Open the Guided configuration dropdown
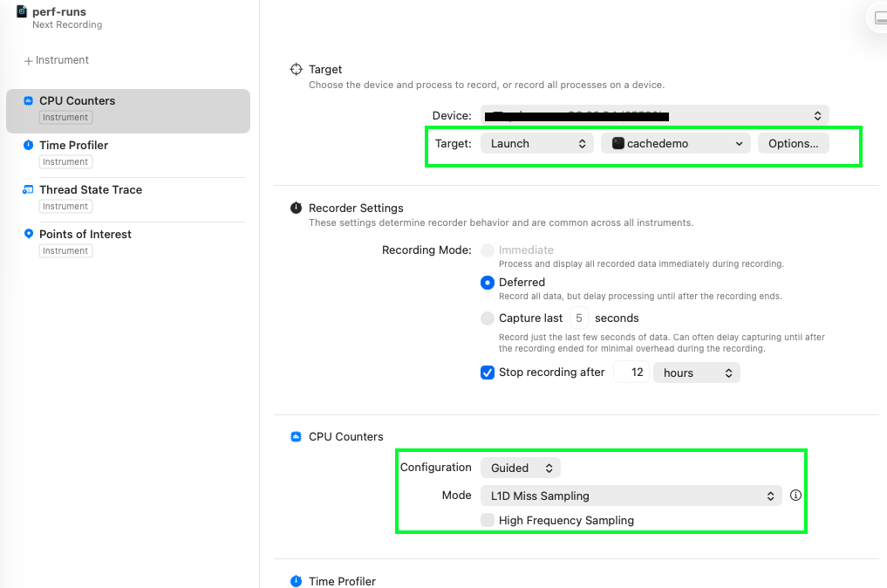 [521, 468]
